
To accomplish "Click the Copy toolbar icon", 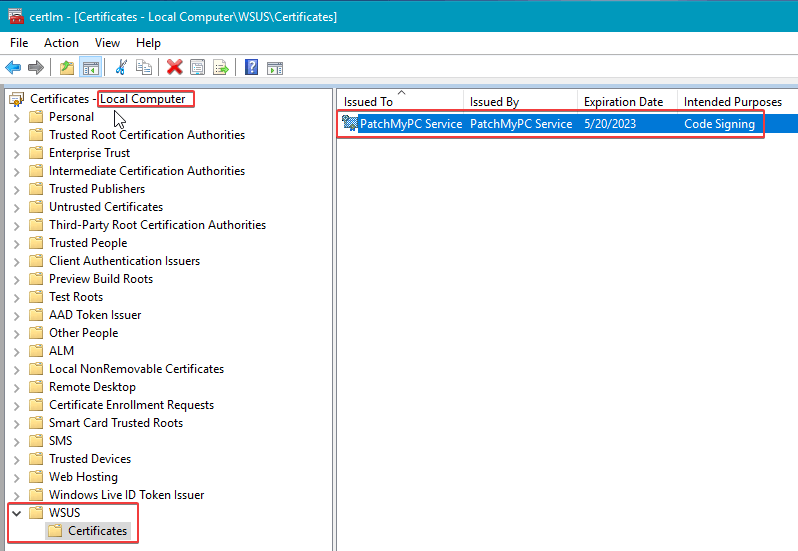I will (144, 67).
